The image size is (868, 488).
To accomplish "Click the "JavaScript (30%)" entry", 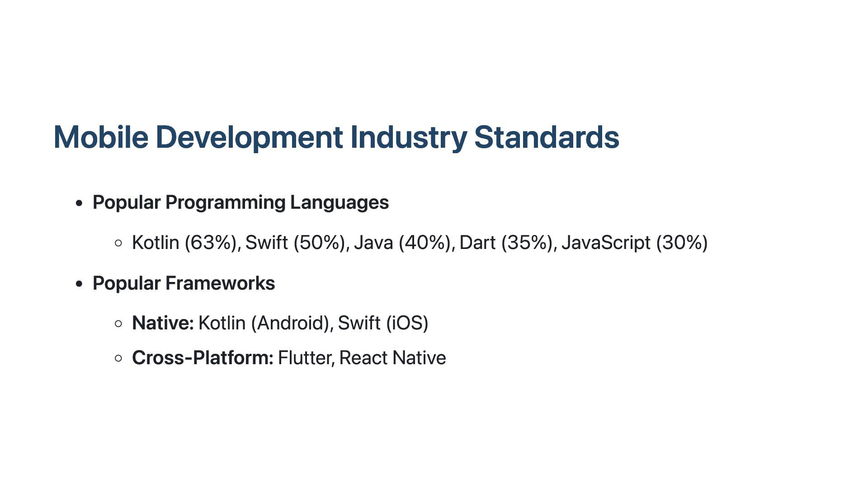I will 634,243.
